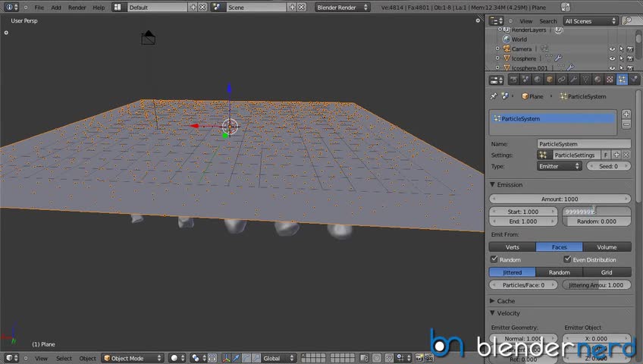The width and height of the screenshot is (643, 364).
Task: Toggle Camera visibility eye in outliner
Action: click(612, 49)
